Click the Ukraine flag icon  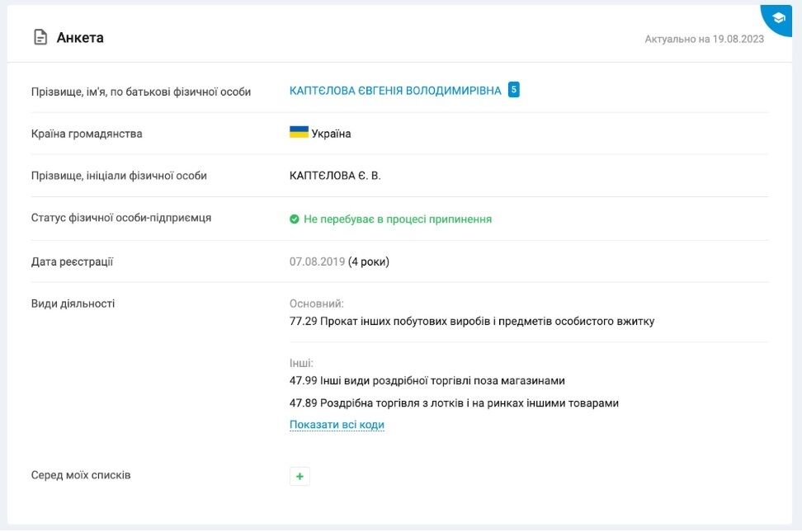(x=299, y=132)
